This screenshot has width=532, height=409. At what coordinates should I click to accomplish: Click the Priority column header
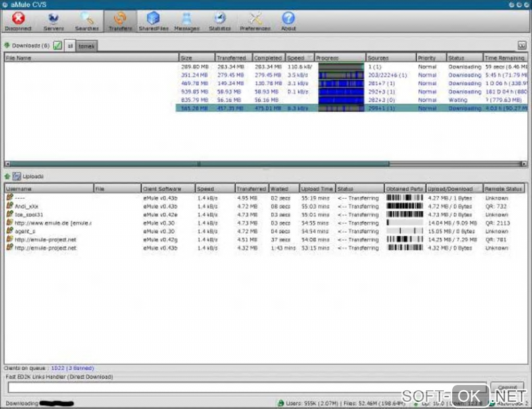click(x=431, y=58)
